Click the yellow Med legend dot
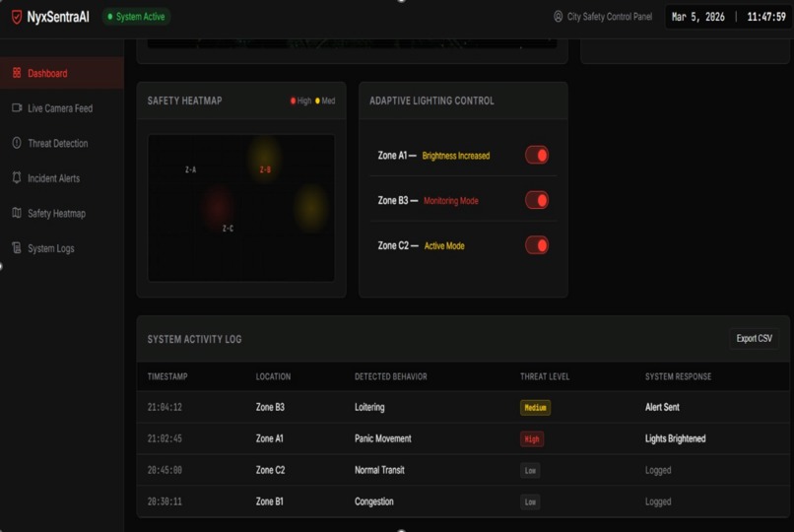Screen dimensions: 794x532 pos(317,100)
